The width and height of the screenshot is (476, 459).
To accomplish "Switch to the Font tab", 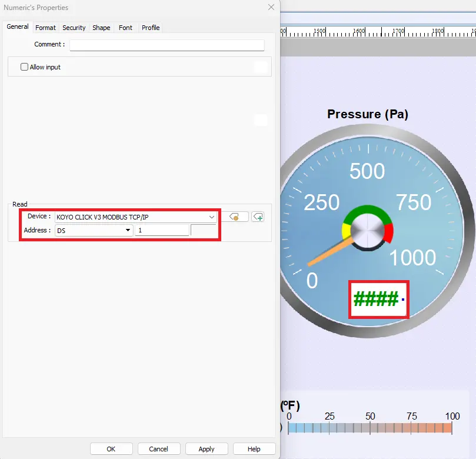I will 125,27.
